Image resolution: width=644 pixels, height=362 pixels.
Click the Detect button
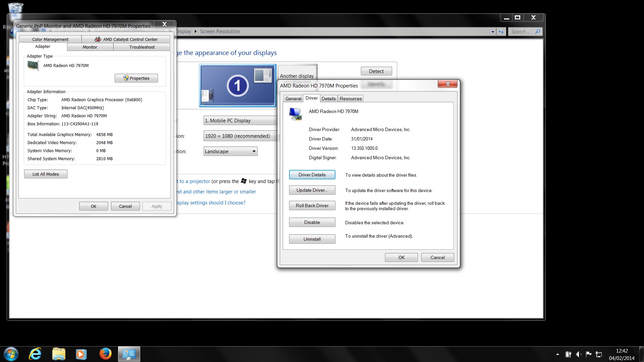pyautogui.click(x=376, y=71)
